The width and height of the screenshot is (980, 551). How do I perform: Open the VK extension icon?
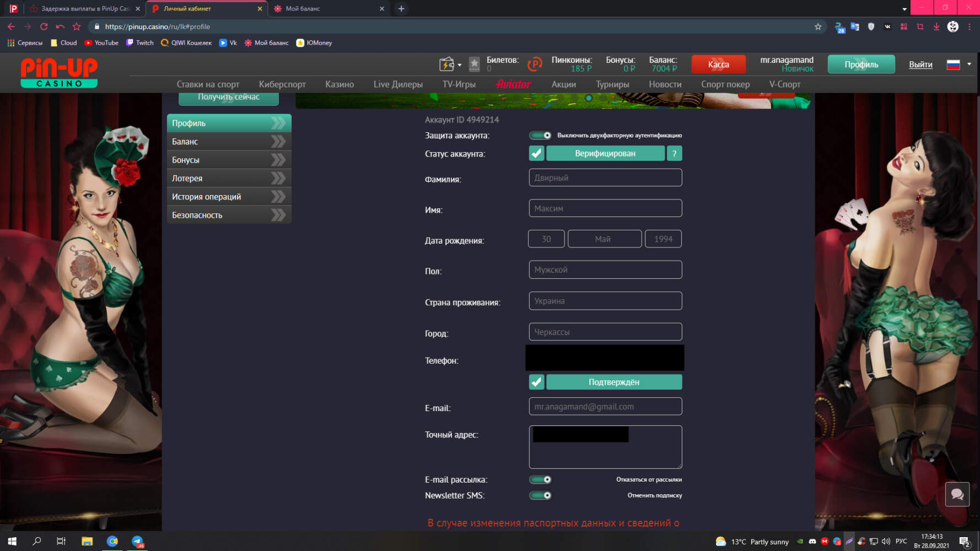click(x=887, y=26)
